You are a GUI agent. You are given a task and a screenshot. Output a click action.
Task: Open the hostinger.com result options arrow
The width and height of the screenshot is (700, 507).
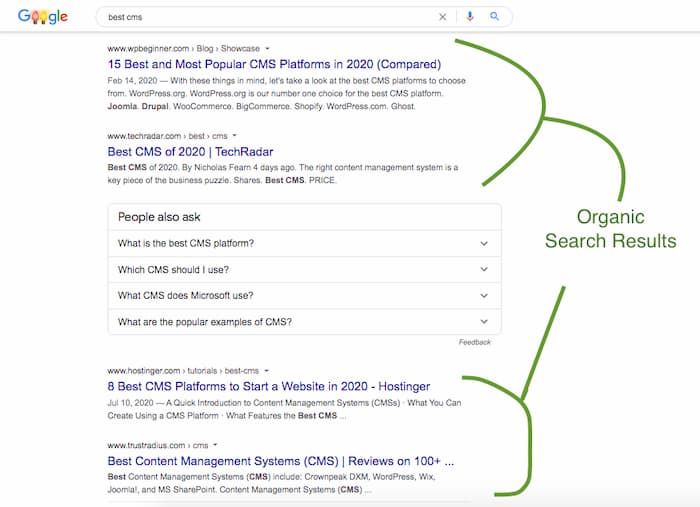coord(267,370)
